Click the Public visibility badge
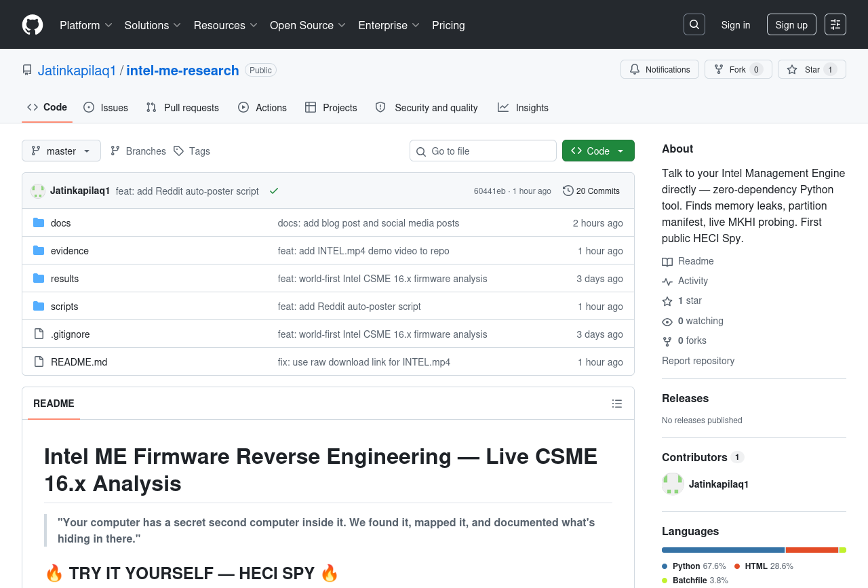This screenshot has height=588, width=868. [260, 70]
